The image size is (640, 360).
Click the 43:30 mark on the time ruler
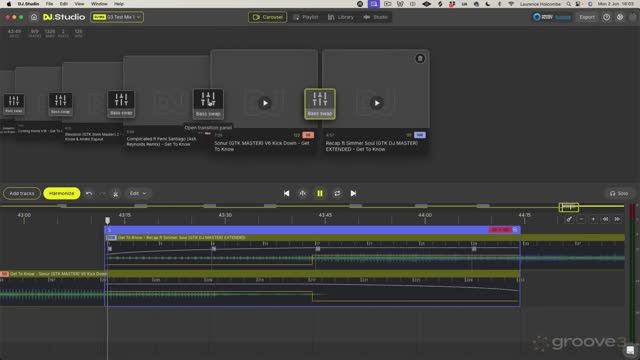pyautogui.click(x=225, y=215)
